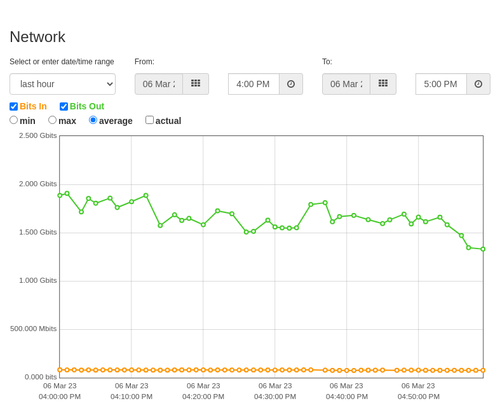Click the To: label
The width and height of the screenshot is (500, 403).
tap(327, 62)
